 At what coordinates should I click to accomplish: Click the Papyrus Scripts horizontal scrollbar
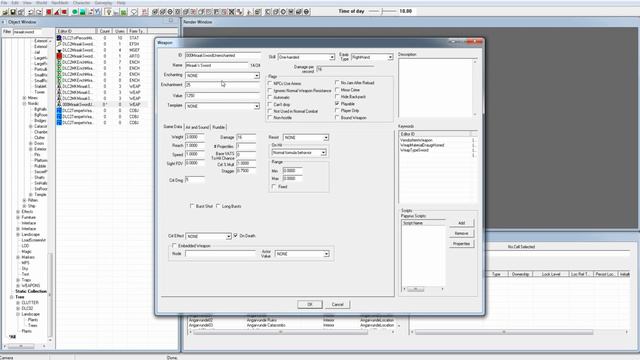[x=423, y=289]
